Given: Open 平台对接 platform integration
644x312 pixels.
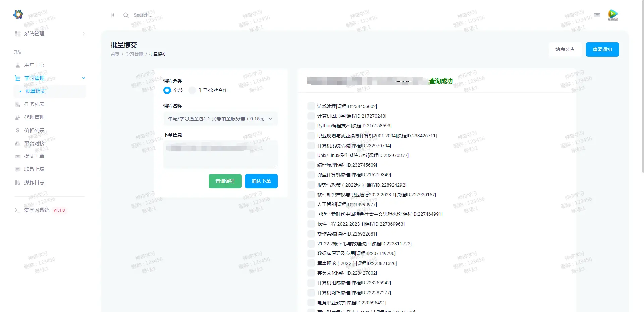Looking at the screenshot, I should [x=34, y=143].
